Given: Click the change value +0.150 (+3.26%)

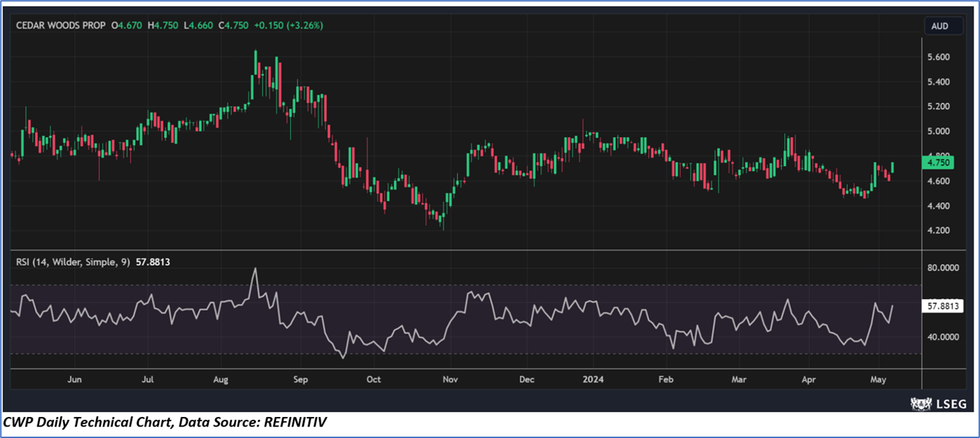Looking at the screenshot, I should tap(289, 25).
